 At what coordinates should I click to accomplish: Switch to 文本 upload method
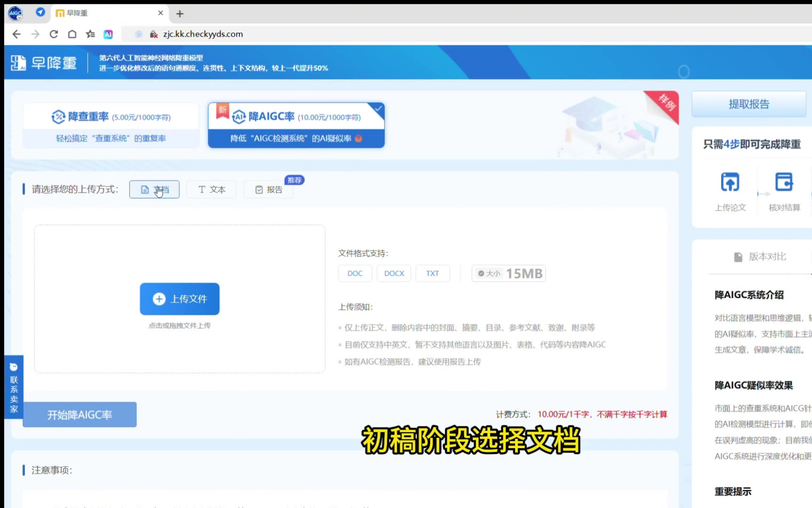212,190
